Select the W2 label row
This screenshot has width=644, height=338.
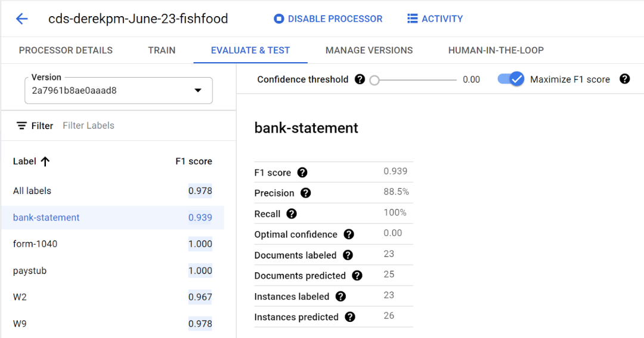tap(113, 297)
